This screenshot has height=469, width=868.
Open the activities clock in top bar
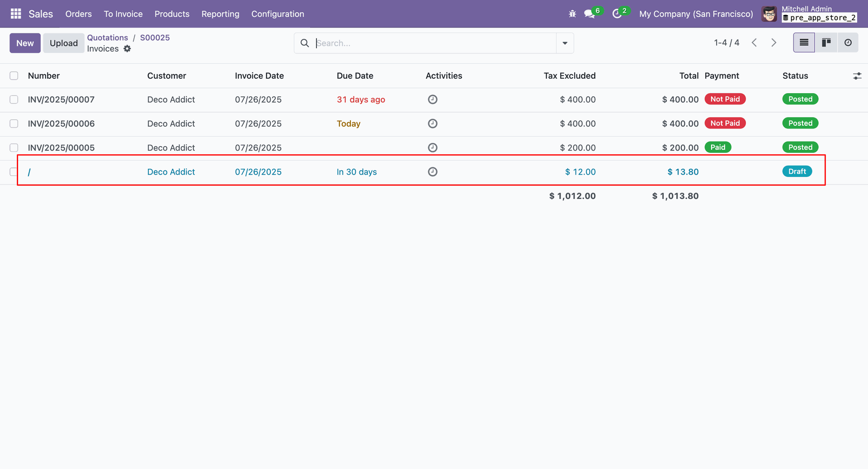[x=617, y=14]
